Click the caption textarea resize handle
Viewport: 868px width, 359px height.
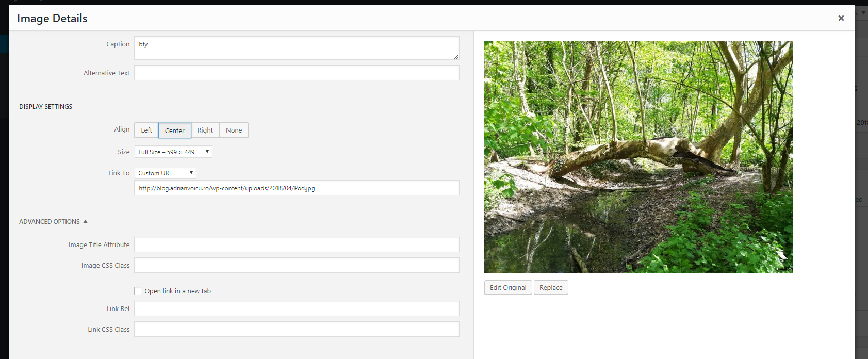click(456, 56)
